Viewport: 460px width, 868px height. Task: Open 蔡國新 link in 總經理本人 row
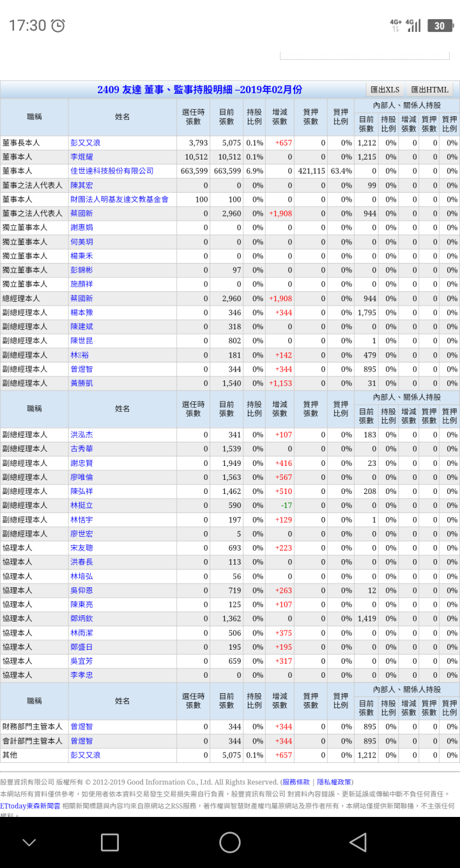click(x=81, y=298)
